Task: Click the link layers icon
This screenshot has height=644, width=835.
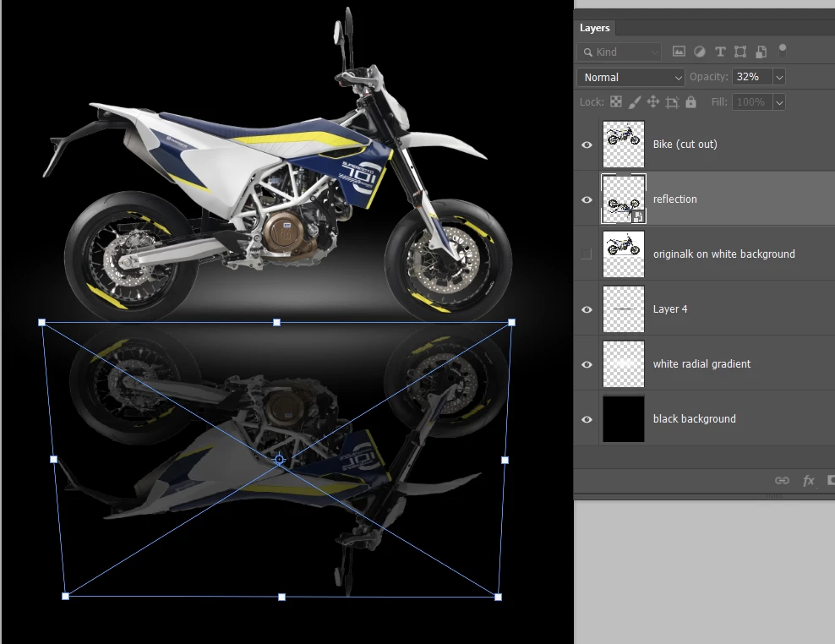Action: 782,481
